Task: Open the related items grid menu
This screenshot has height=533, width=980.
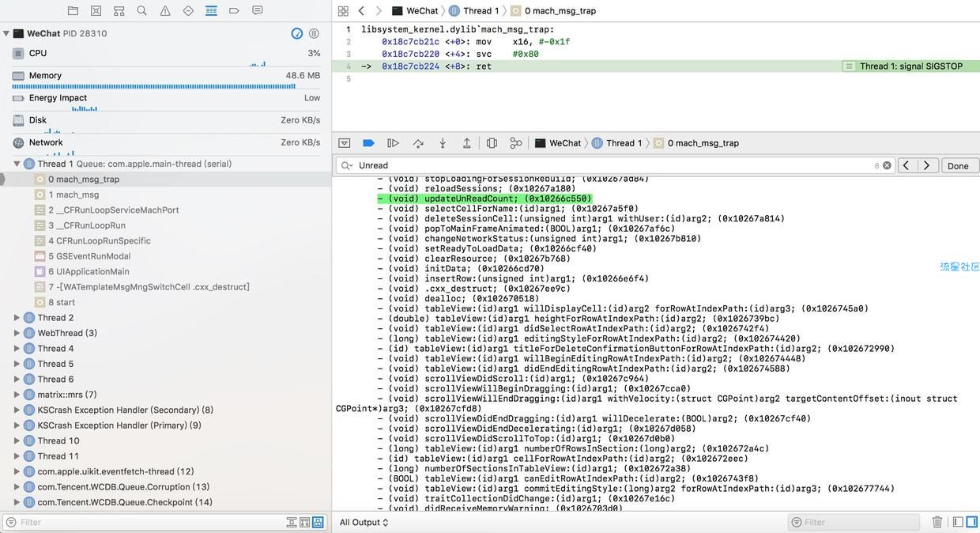Action: point(343,11)
